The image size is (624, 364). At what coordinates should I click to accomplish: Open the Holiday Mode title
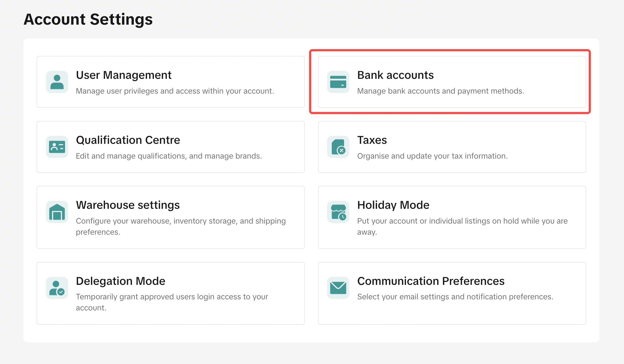pyautogui.click(x=393, y=205)
